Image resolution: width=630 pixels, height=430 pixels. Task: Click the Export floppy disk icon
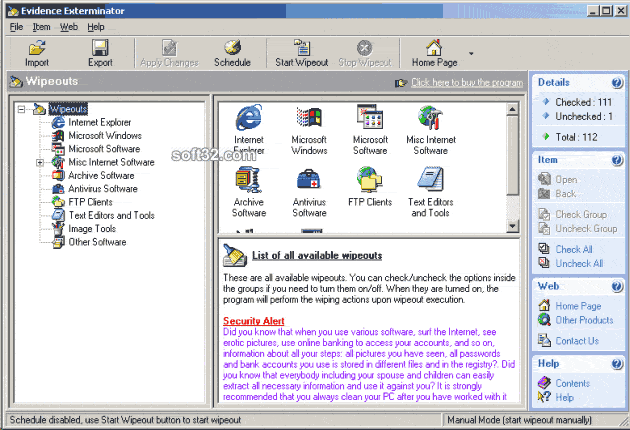[x=100, y=48]
